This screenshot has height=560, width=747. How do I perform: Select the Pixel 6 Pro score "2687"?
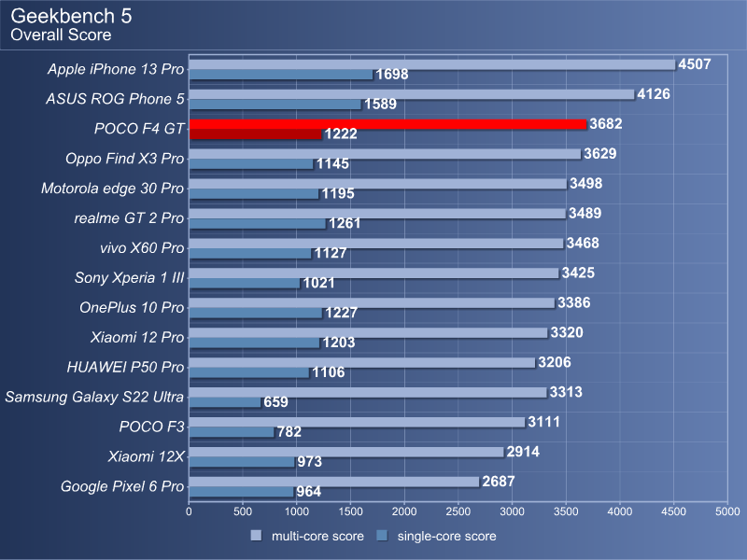coord(499,482)
